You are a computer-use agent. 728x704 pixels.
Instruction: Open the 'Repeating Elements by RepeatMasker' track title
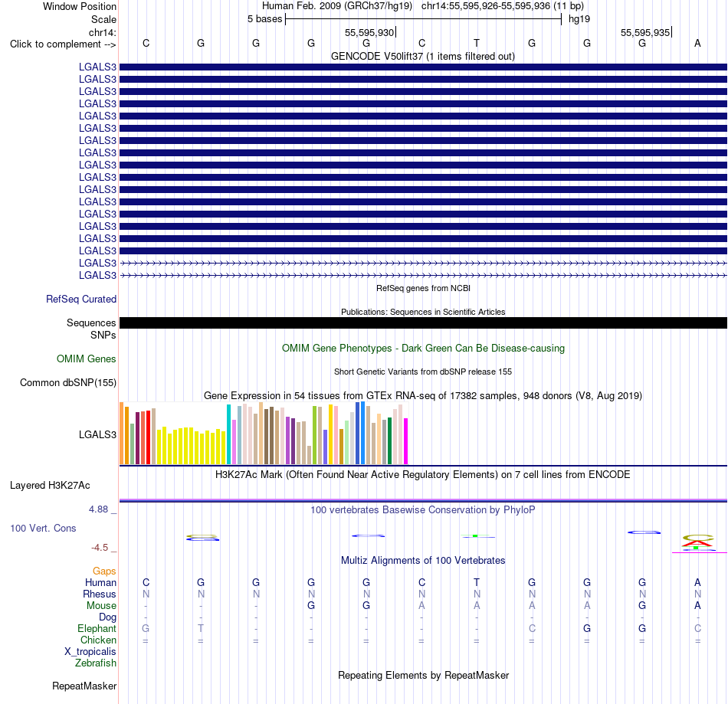[x=423, y=675]
